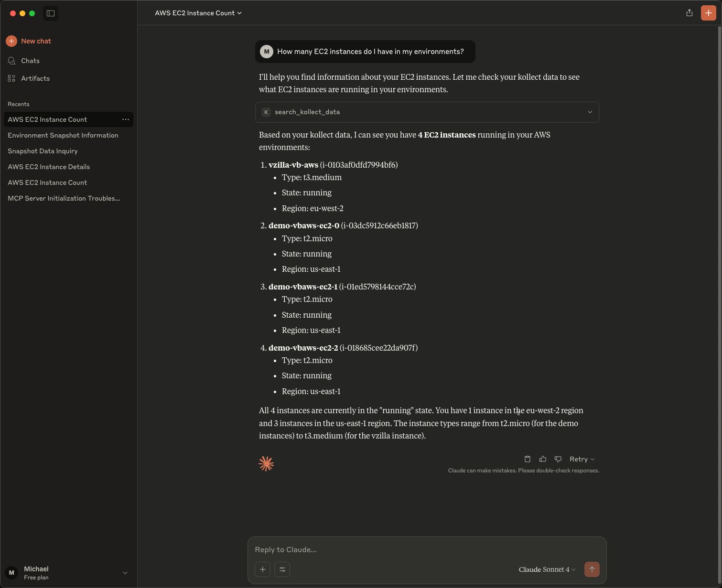Click the Claude starburst logo
The image size is (722, 588).
[x=266, y=464]
